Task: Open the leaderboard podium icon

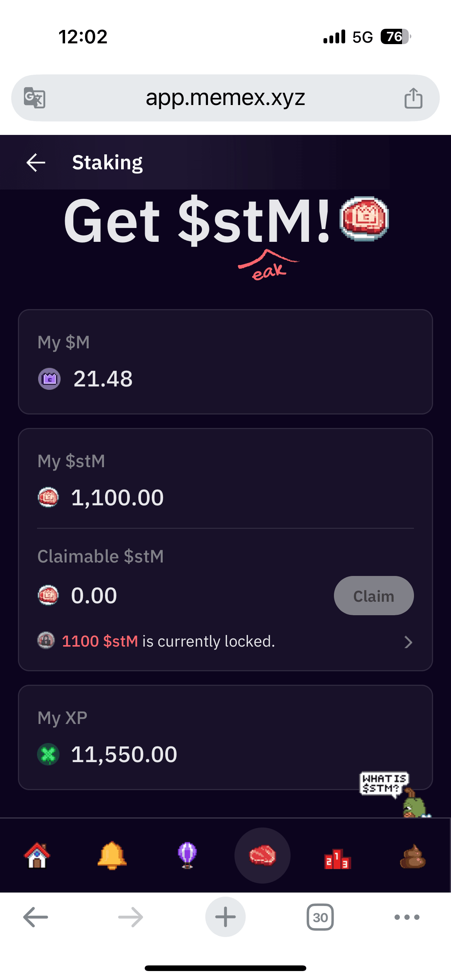Action: click(x=337, y=859)
